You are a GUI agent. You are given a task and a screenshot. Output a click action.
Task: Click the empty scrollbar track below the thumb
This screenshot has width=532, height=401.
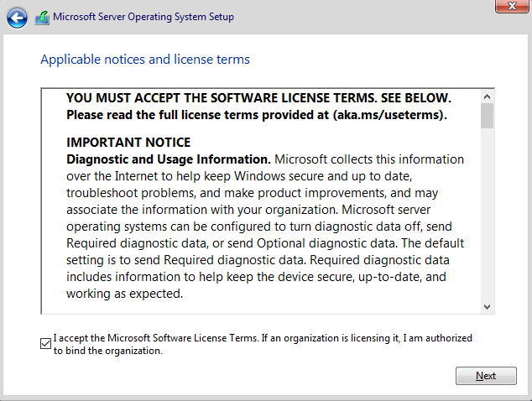tap(487, 218)
